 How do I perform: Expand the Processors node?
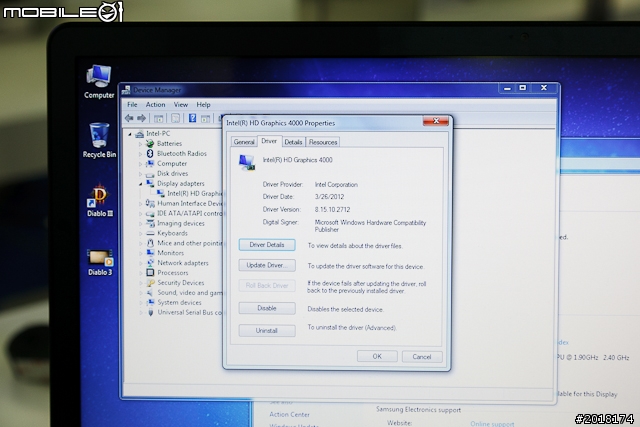pyautogui.click(x=140, y=273)
